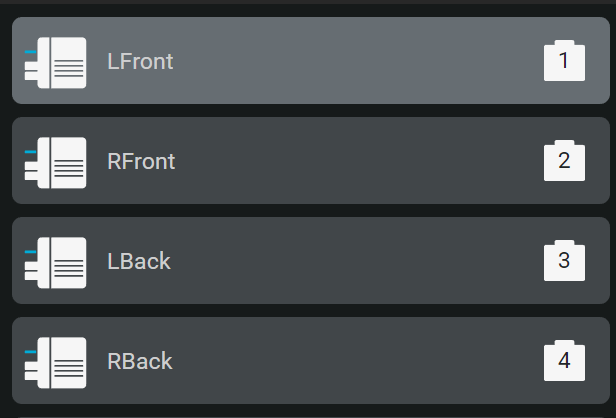The height and width of the screenshot is (418, 616).
Task: Click the LBack device name
Action: 139,261
